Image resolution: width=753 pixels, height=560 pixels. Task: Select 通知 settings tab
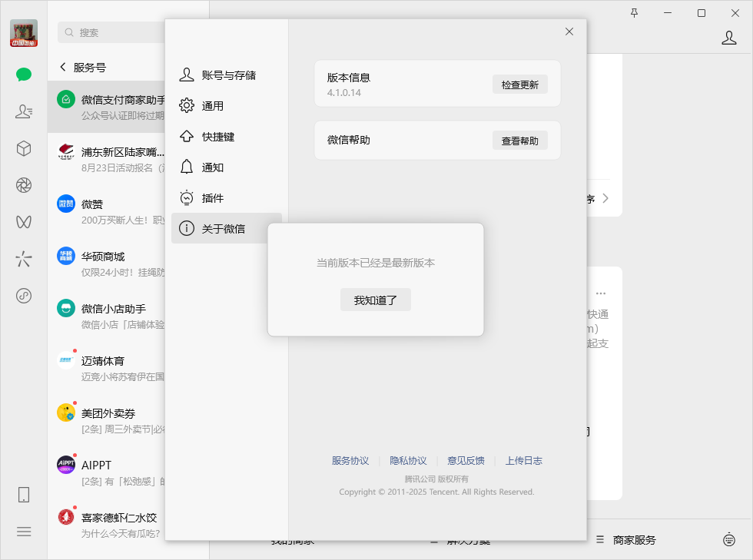(227, 167)
